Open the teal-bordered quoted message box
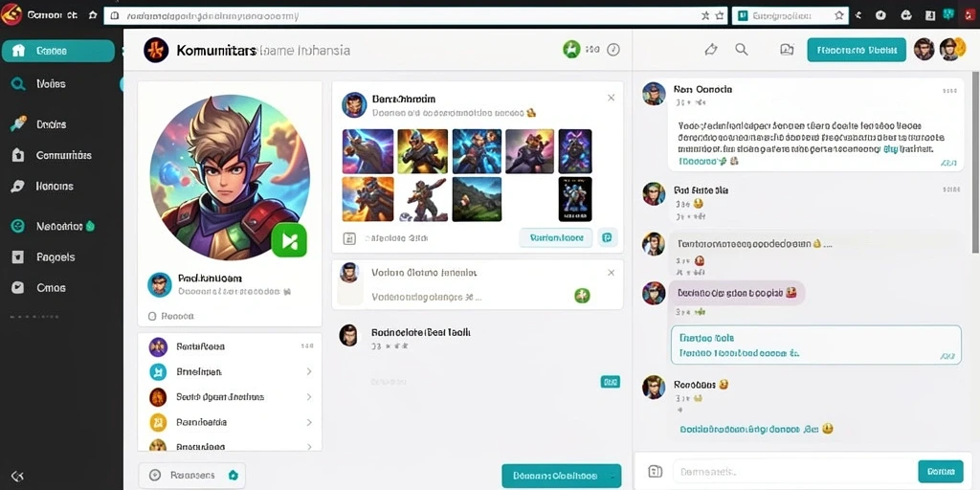The height and width of the screenshot is (490, 980). point(816,345)
